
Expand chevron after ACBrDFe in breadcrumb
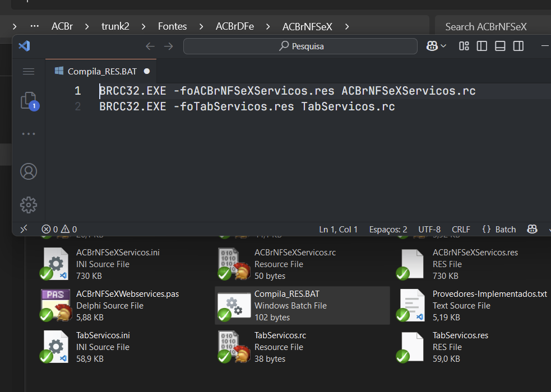tap(268, 27)
